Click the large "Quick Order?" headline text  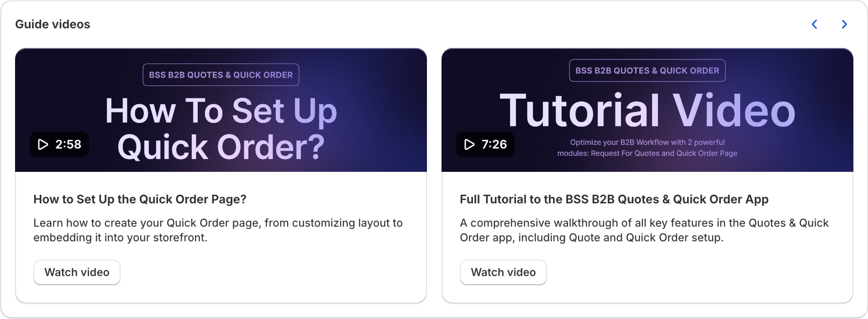[x=221, y=147]
